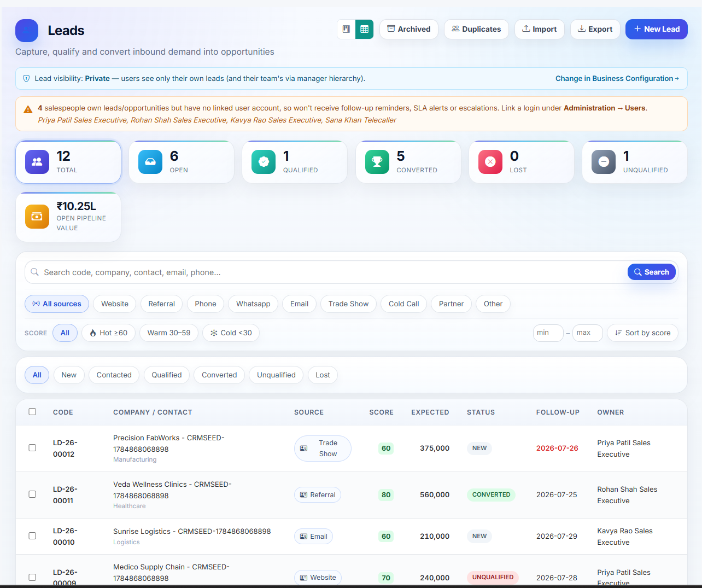Screen dimensions: 702x588
Task: Click the Import button
Action: click(540, 29)
